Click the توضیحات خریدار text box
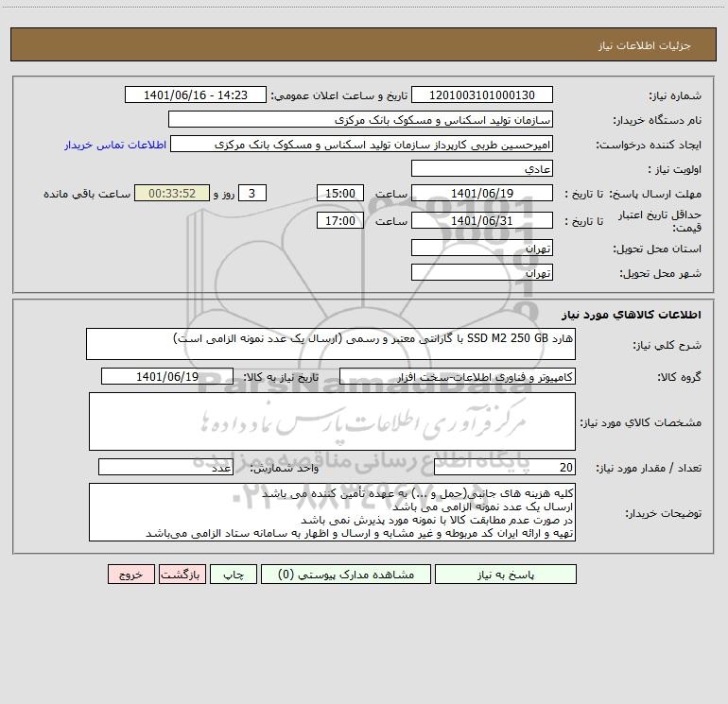 (x=332, y=512)
